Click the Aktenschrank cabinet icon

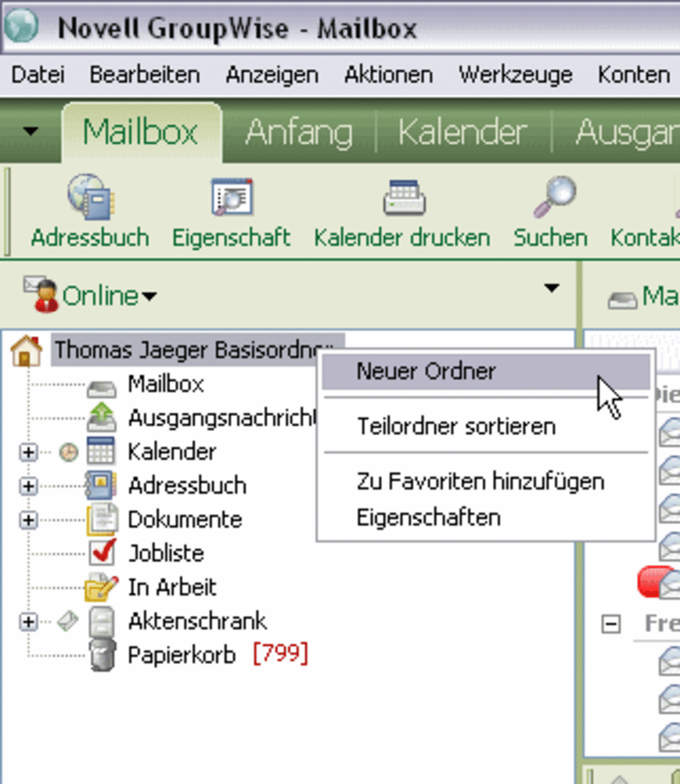click(102, 622)
